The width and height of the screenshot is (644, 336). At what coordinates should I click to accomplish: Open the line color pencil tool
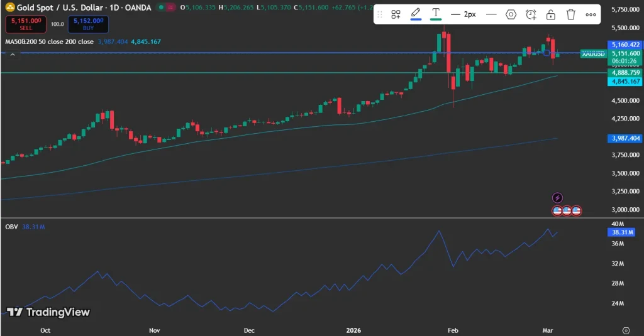pos(416,14)
